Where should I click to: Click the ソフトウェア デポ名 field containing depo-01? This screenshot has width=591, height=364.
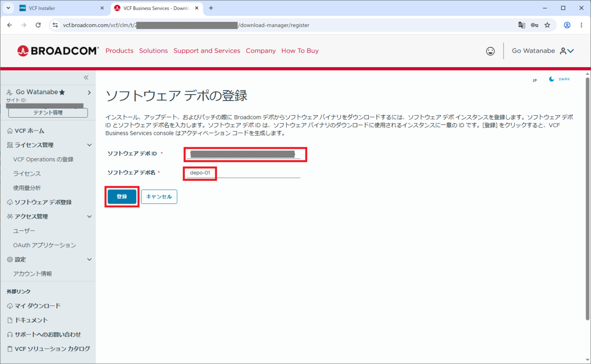(243, 173)
